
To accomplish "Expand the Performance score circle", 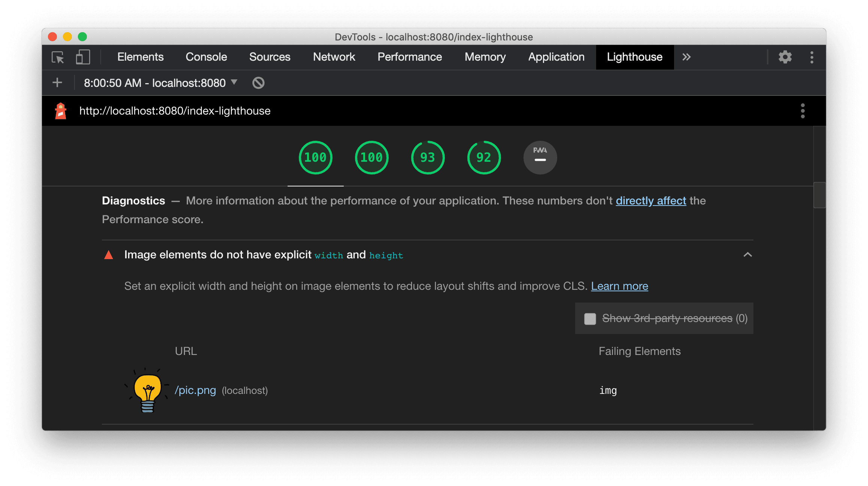I will point(315,157).
